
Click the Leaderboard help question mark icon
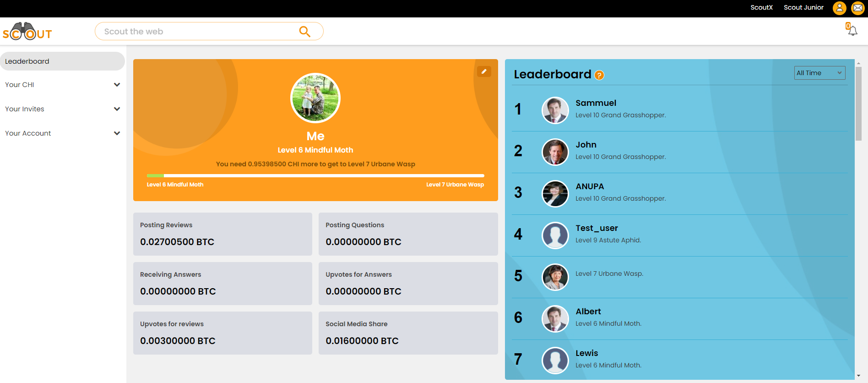click(x=599, y=75)
